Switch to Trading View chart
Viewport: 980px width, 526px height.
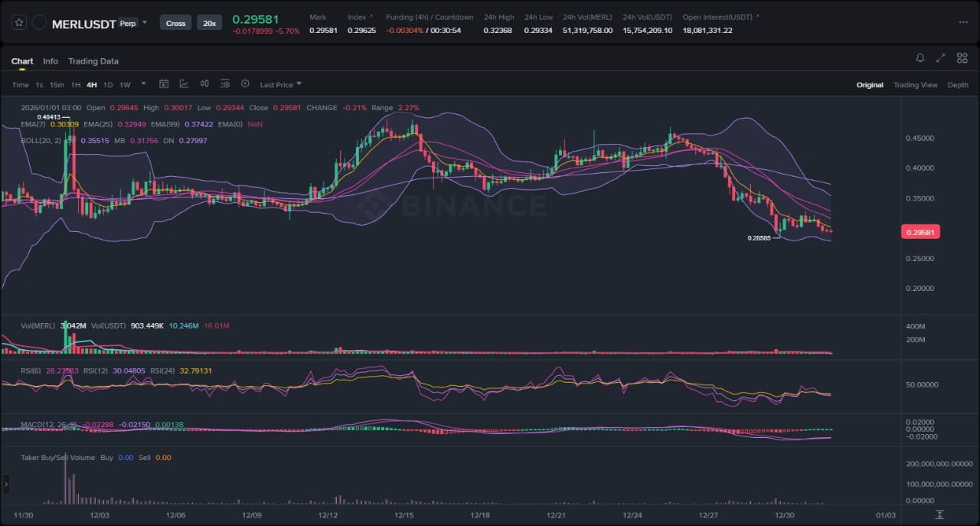[916, 85]
